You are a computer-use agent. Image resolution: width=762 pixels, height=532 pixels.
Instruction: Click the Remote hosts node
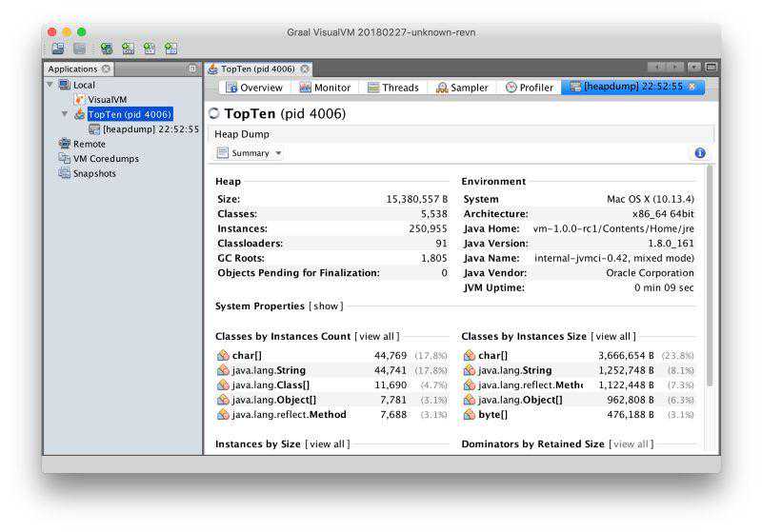(89, 144)
